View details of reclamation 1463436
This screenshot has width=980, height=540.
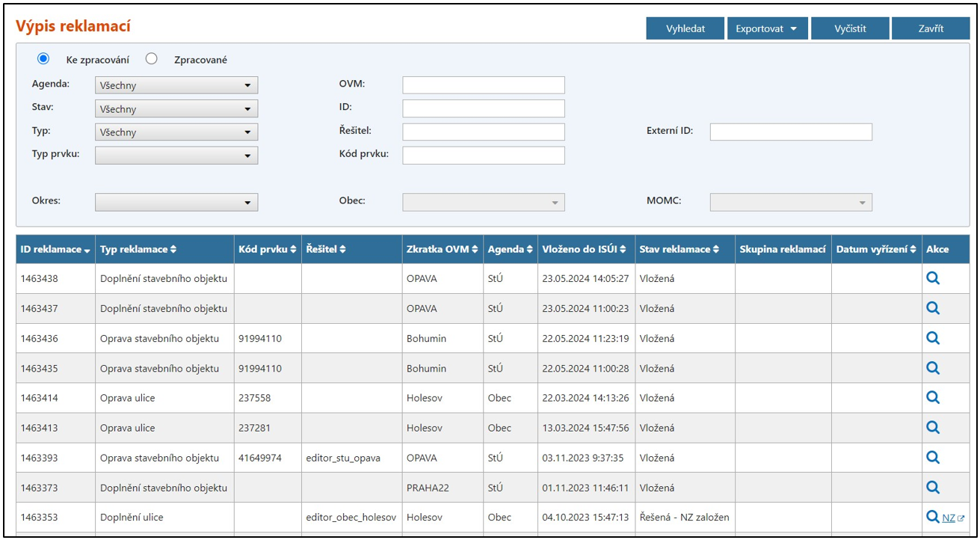[x=932, y=338]
